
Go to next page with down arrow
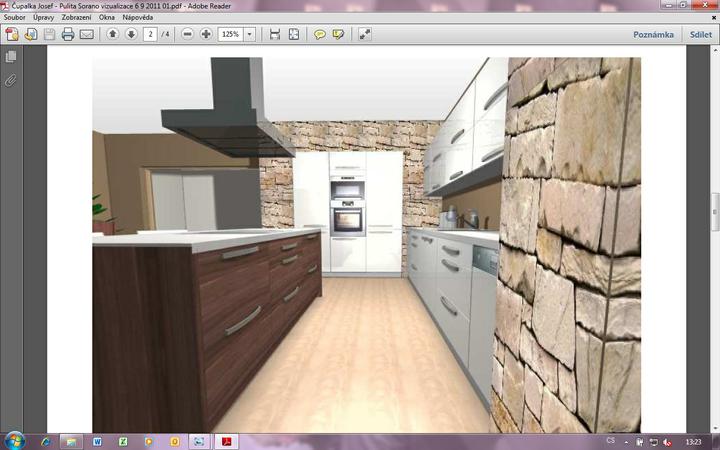(131, 34)
